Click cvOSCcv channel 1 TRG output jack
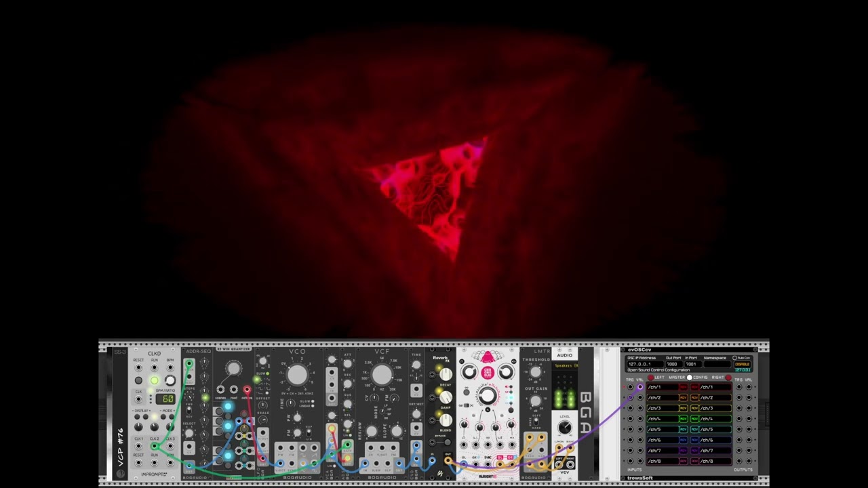The height and width of the screenshot is (488, 868). [739, 387]
